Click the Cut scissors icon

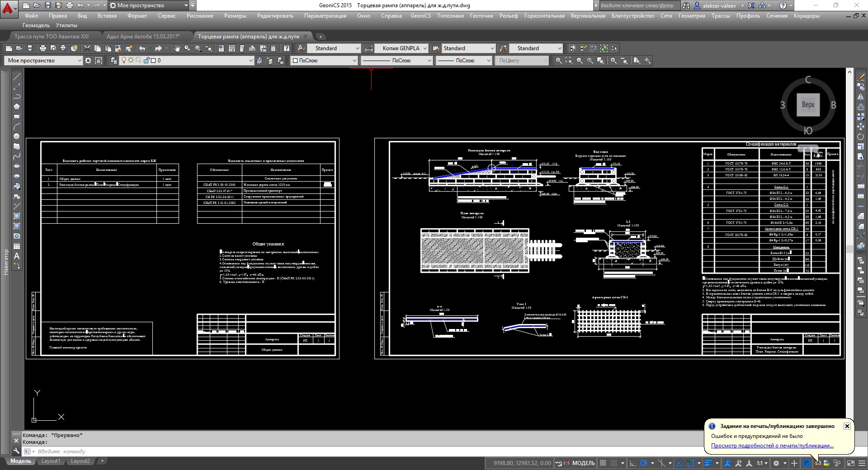click(x=87, y=48)
